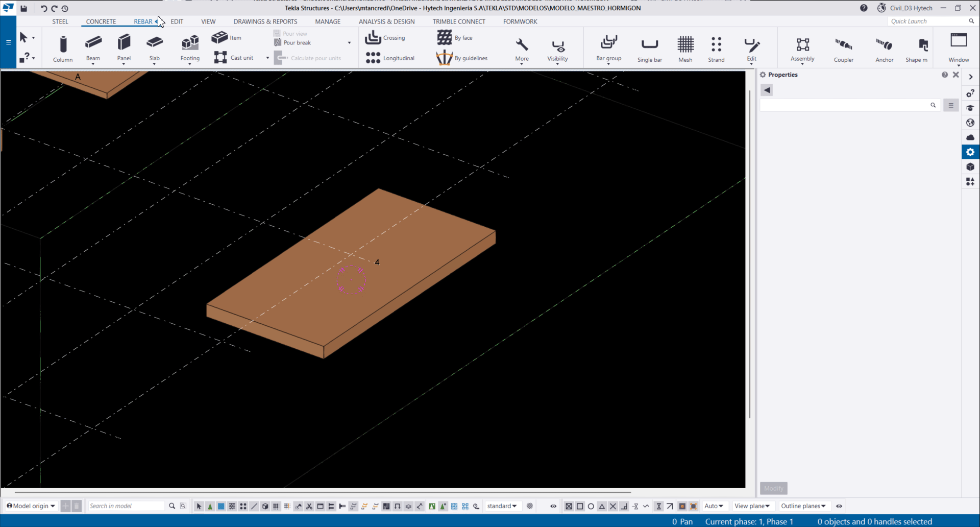Create crossing rebars with Crossing tool

[x=385, y=38]
